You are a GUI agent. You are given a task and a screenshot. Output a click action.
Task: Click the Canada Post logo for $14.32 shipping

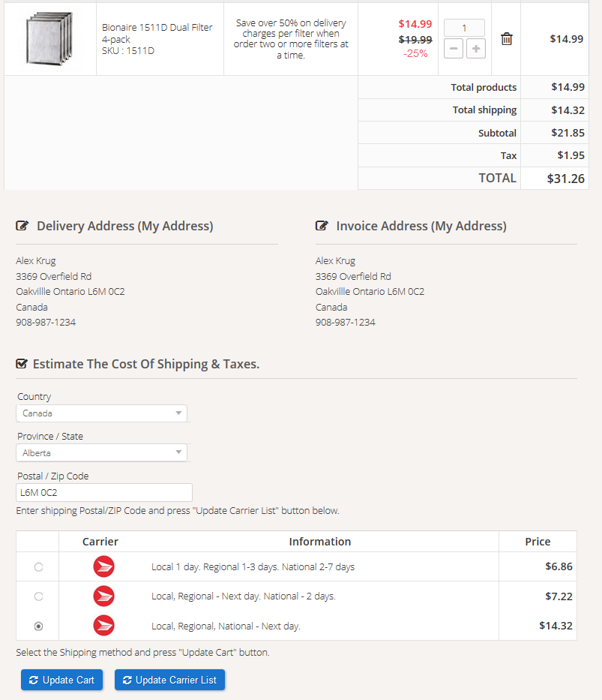[103, 626]
